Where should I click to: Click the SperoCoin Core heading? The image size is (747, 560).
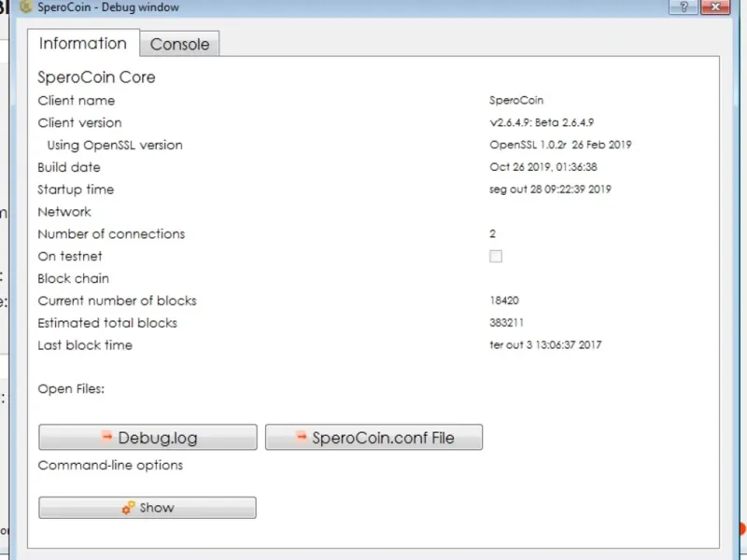[97, 77]
